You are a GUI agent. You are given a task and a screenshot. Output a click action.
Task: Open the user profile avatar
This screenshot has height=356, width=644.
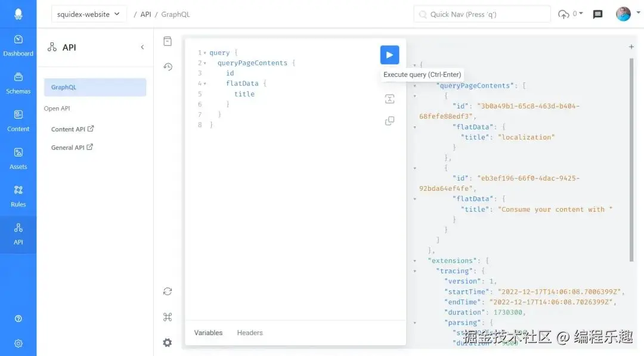click(623, 14)
